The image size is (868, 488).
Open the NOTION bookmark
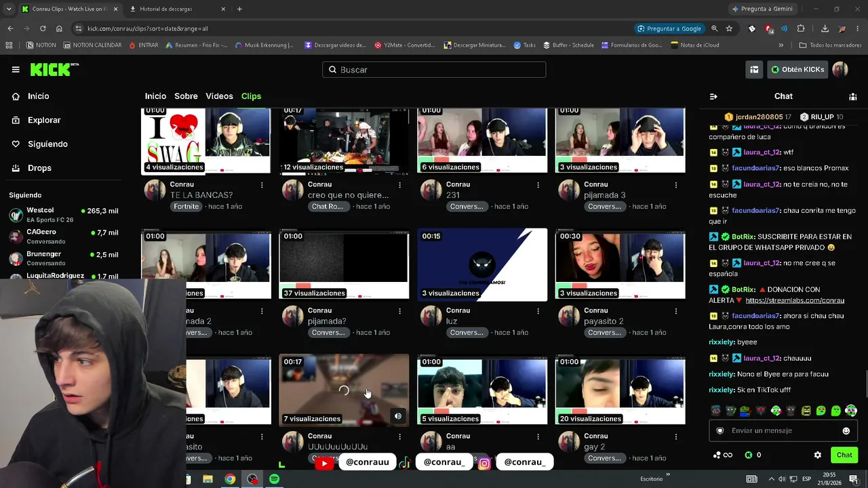tap(41, 45)
